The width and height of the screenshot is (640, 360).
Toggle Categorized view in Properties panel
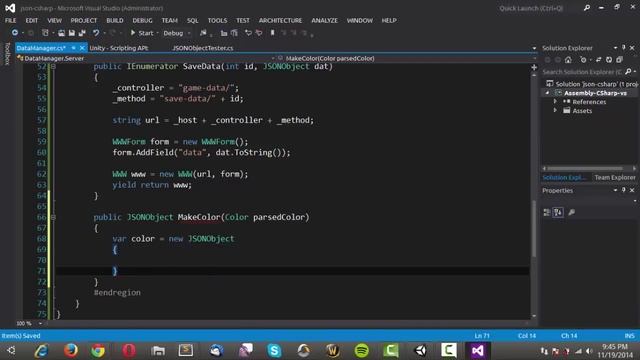pyautogui.click(x=547, y=212)
